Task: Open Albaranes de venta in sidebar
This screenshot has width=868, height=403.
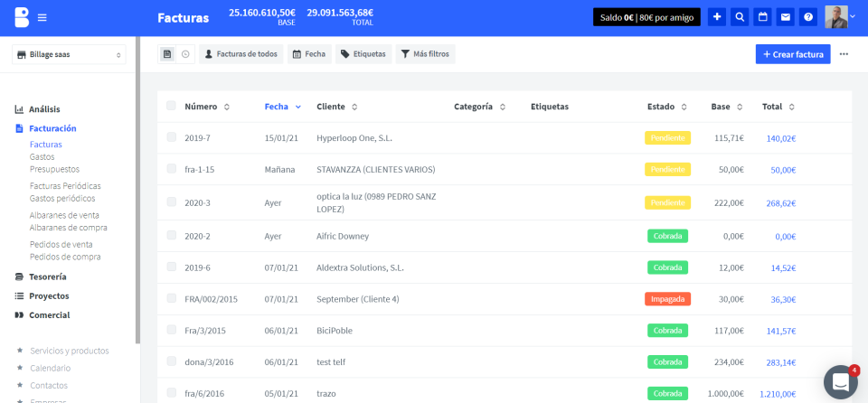Action: tap(64, 215)
